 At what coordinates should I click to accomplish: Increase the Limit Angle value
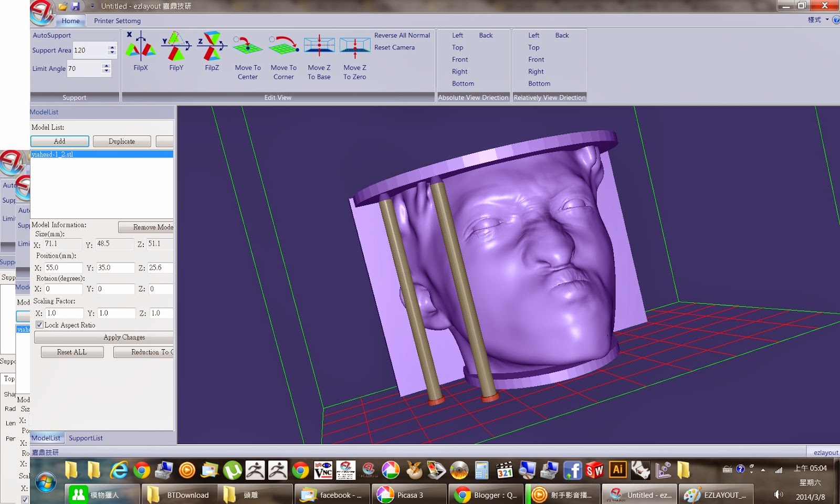pos(106,66)
